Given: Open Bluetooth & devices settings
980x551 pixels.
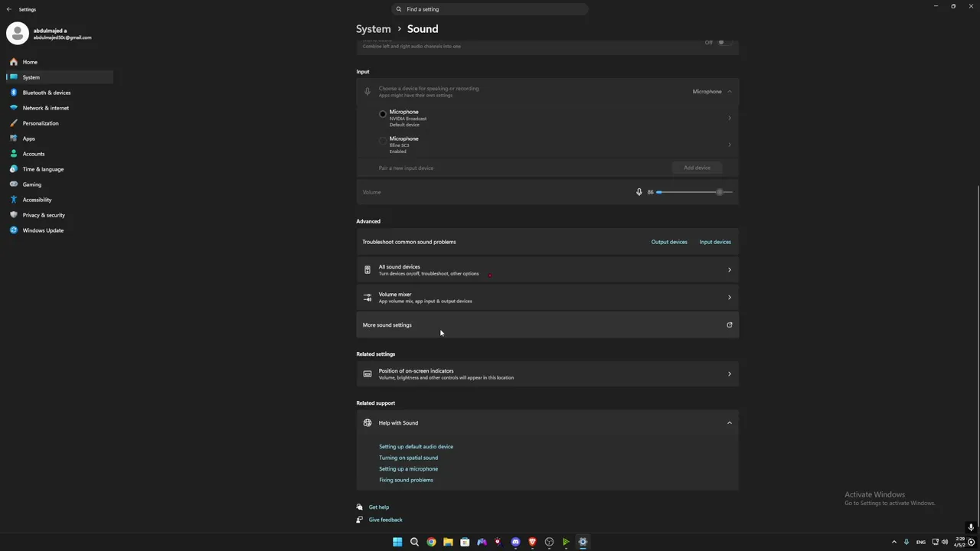Looking at the screenshot, I should [x=46, y=93].
